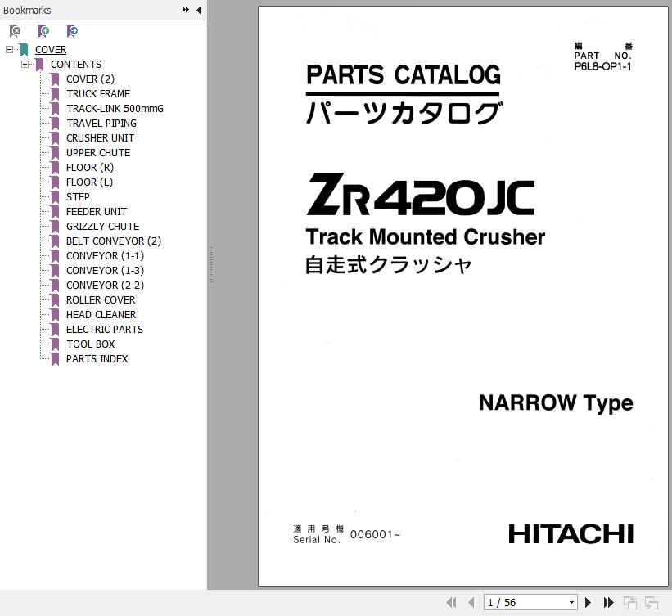Select the HEAD CLEANER bookmark
The height and width of the screenshot is (616, 672).
(x=101, y=315)
